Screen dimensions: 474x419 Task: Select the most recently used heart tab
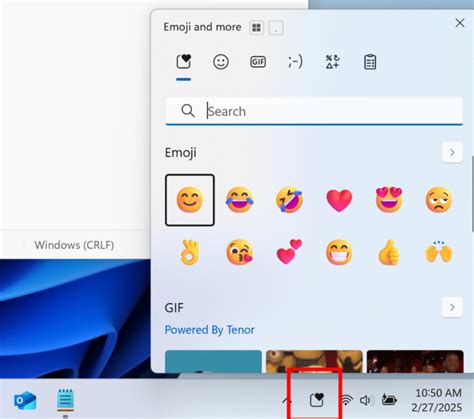click(x=184, y=62)
